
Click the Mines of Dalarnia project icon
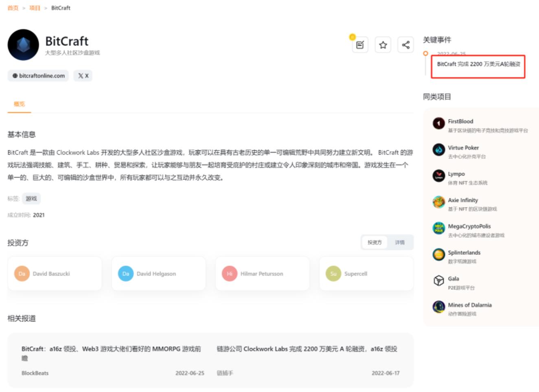(x=438, y=307)
